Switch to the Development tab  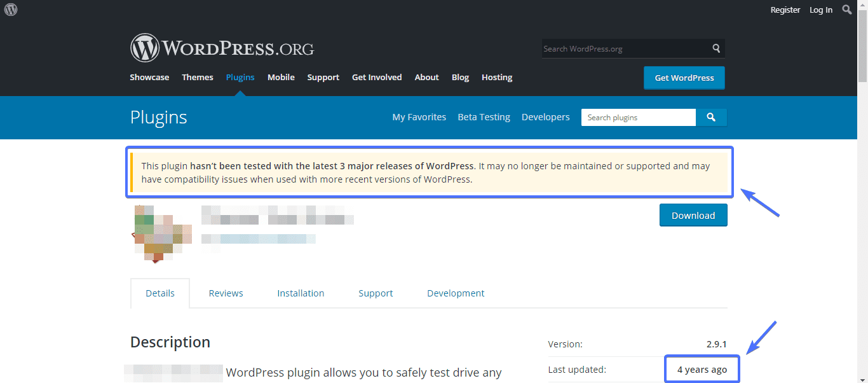456,293
